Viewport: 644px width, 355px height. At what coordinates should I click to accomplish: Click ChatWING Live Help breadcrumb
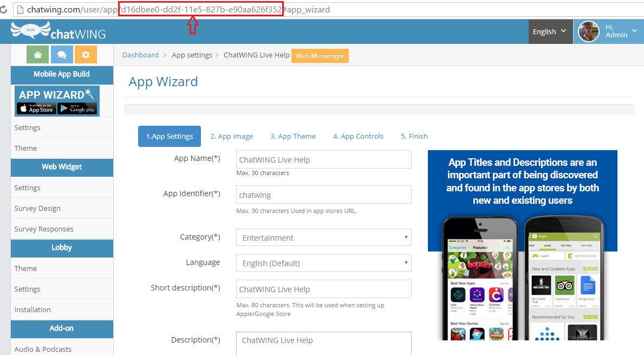(257, 55)
